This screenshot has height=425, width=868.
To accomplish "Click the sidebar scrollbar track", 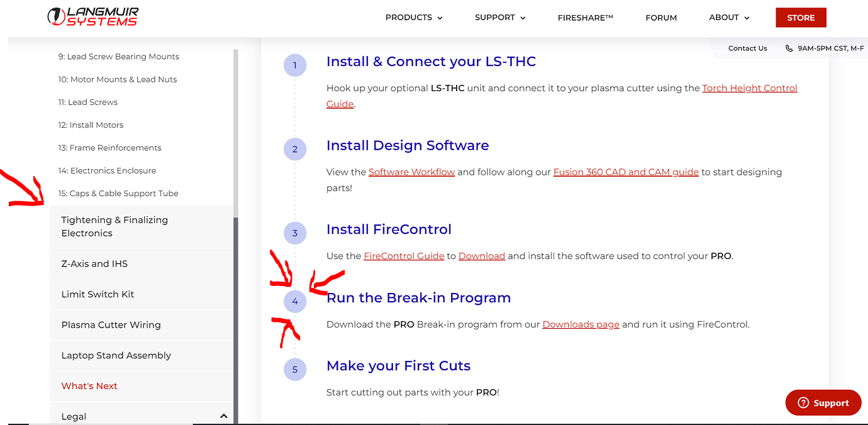I will [235, 126].
